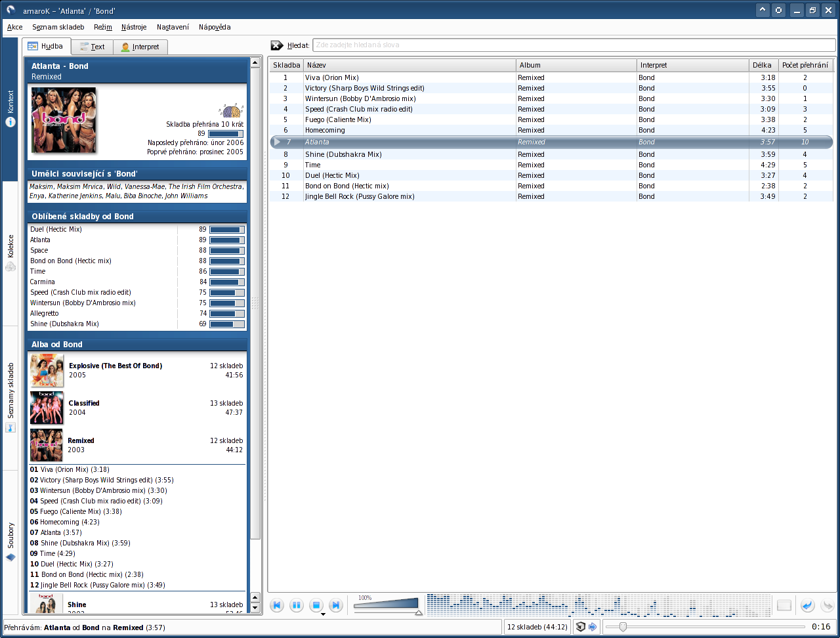Viewport: 840px width, 638px height.
Task: Open the Nastavení menu
Action: tap(173, 27)
